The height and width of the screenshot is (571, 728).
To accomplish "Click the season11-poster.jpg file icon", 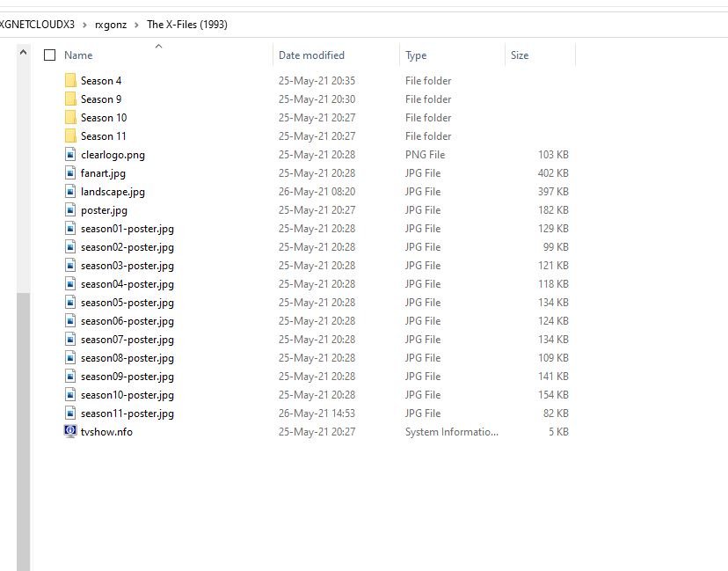I will click(x=70, y=413).
